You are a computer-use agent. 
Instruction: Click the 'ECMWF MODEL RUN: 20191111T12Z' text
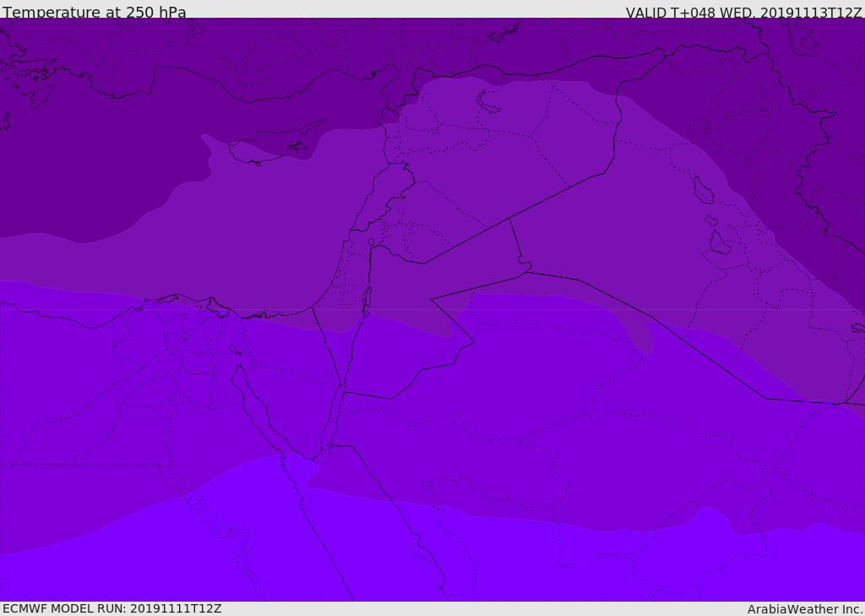[x=112, y=608]
